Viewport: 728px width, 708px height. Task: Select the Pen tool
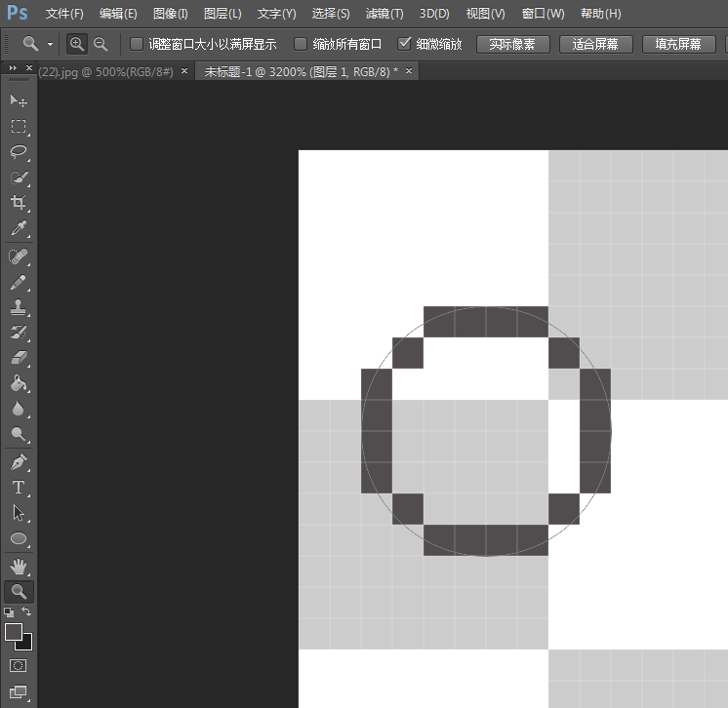19,462
